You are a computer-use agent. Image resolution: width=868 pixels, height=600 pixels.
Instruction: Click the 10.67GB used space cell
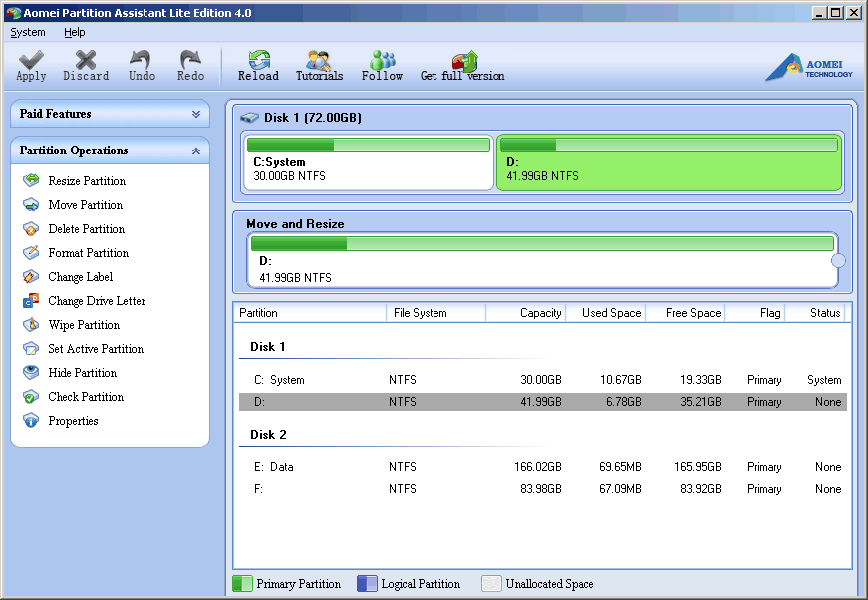[621, 380]
